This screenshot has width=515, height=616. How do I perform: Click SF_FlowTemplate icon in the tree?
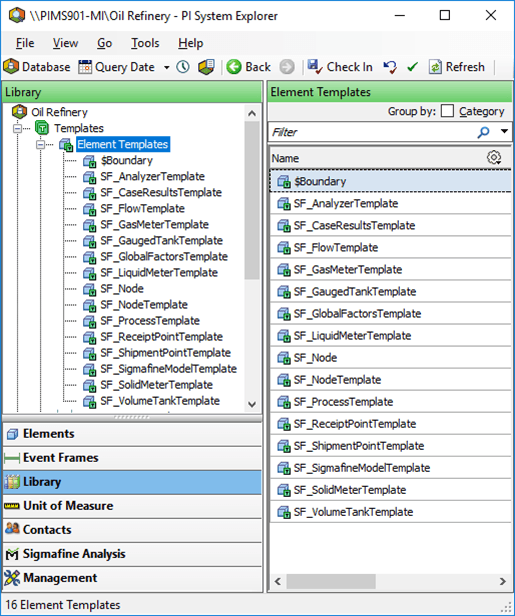click(x=89, y=209)
